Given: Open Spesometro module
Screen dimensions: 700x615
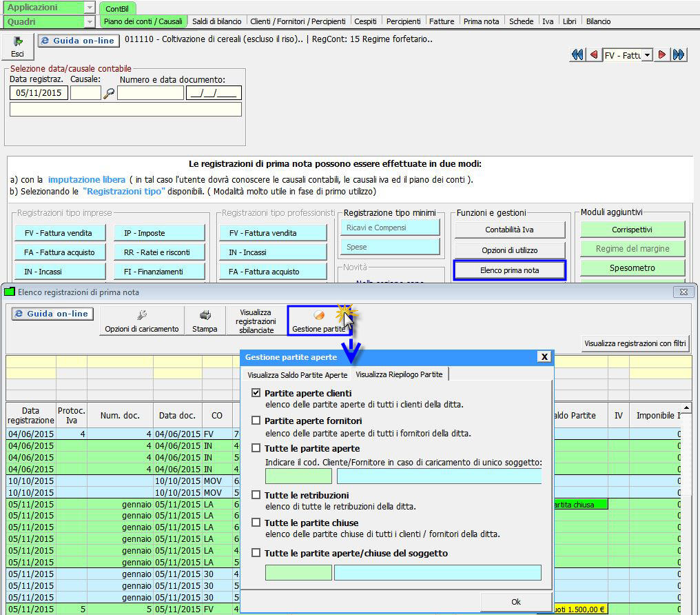Looking at the screenshot, I should pyautogui.click(x=632, y=268).
